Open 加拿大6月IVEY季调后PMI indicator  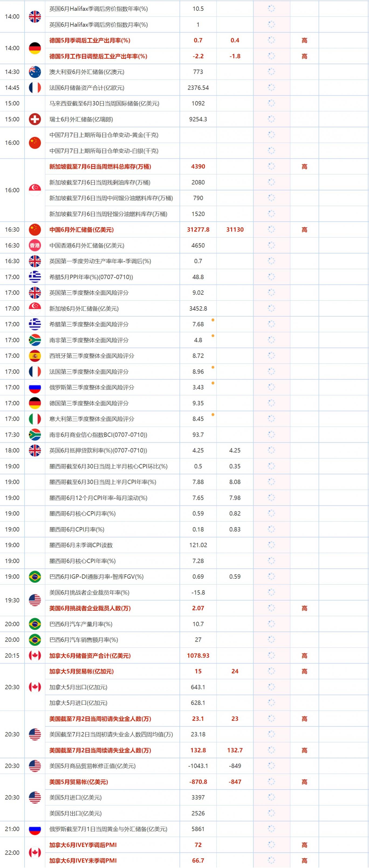coord(83,845)
